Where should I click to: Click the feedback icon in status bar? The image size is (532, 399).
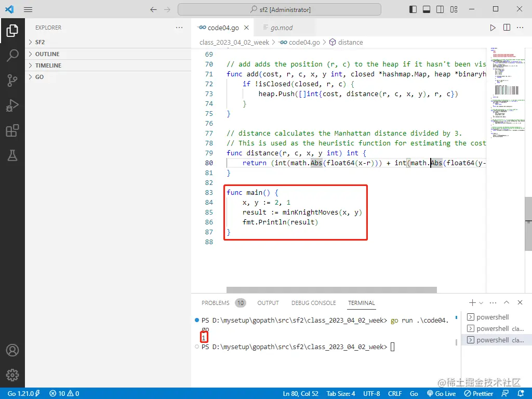(x=505, y=393)
